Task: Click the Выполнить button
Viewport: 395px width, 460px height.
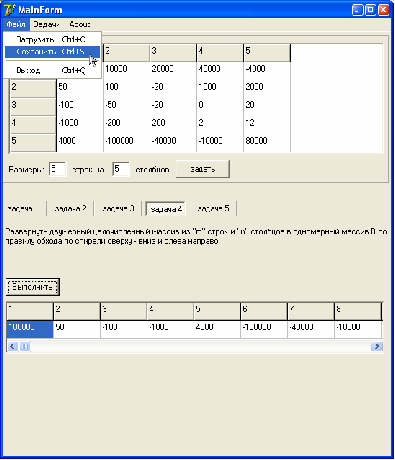Action: 33,287
